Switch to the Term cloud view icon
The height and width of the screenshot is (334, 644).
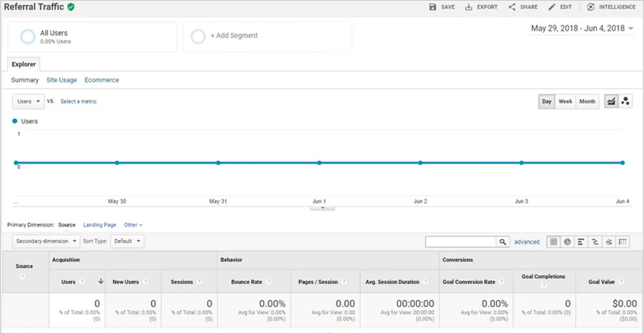609,242
